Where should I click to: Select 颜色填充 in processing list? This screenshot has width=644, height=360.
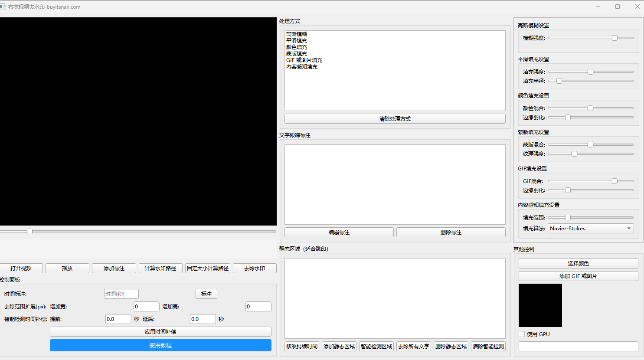click(297, 47)
